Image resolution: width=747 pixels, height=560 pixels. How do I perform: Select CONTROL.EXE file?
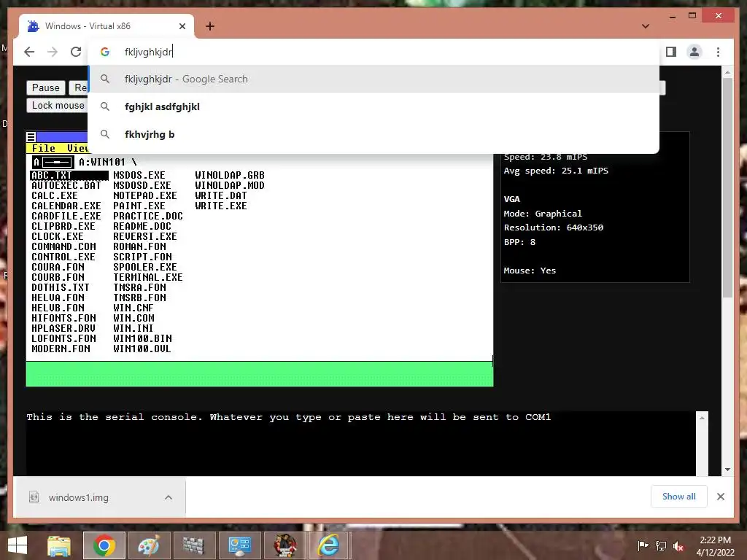(x=63, y=257)
